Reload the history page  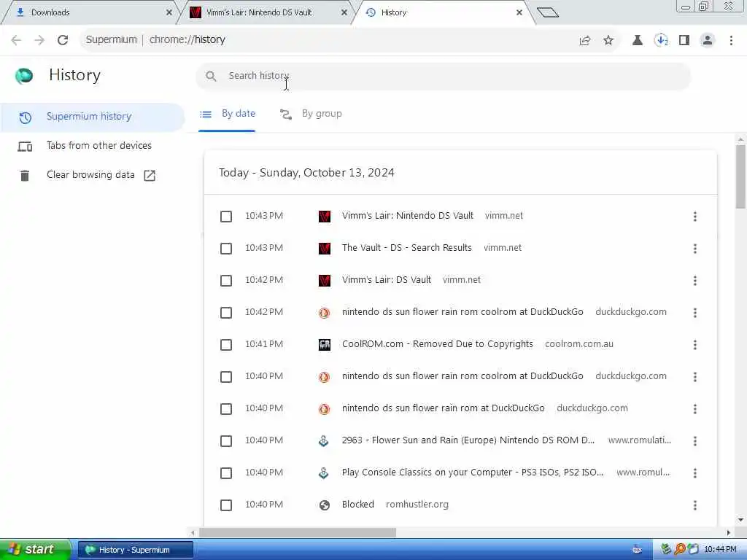click(x=63, y=40)
